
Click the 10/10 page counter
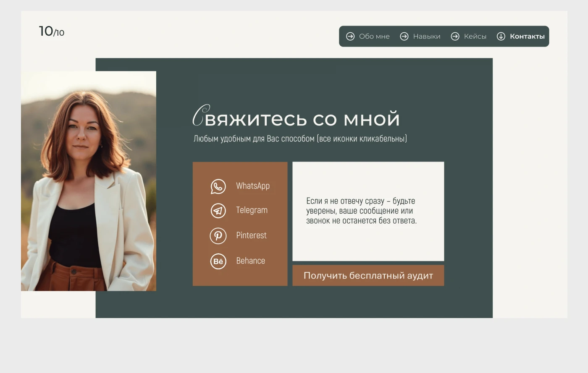coord(52,31)
